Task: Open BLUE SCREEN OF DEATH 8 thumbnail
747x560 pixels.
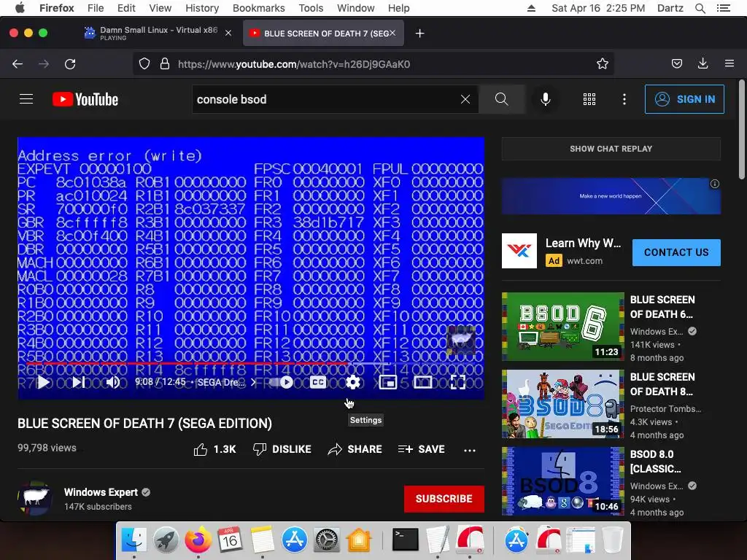Action: [562, 404]
